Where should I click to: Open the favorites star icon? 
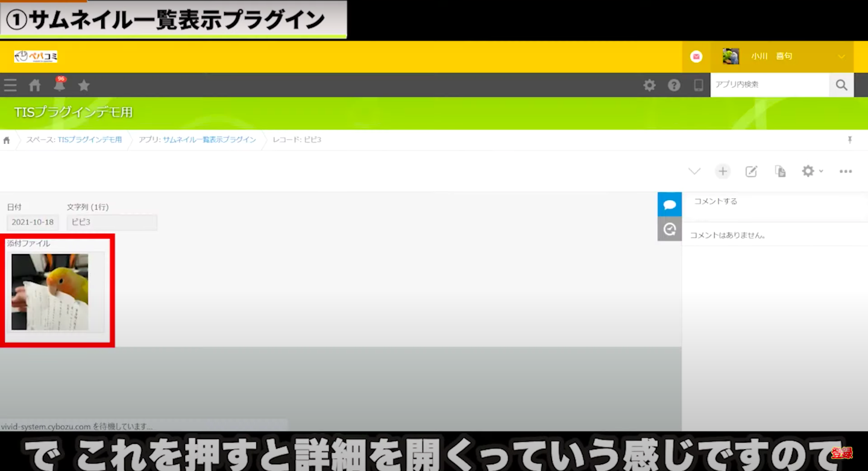84,86
